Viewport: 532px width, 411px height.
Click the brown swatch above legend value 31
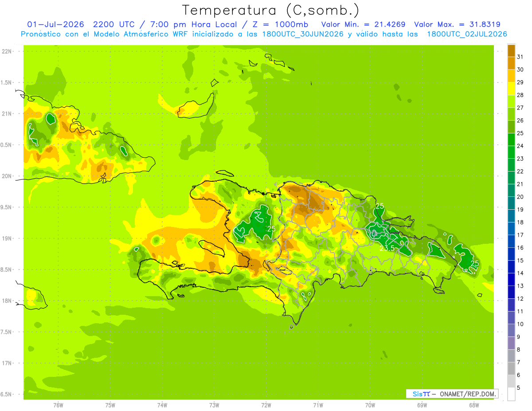click(511, 51)
